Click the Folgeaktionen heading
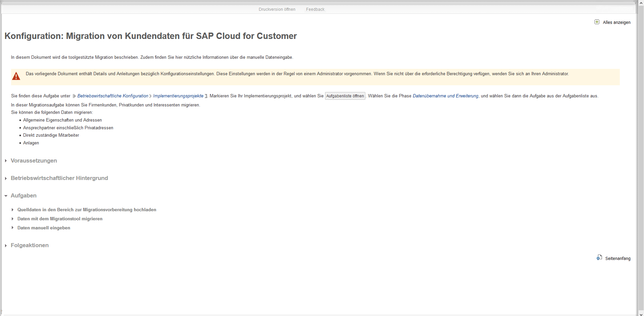 click(30, 245)
